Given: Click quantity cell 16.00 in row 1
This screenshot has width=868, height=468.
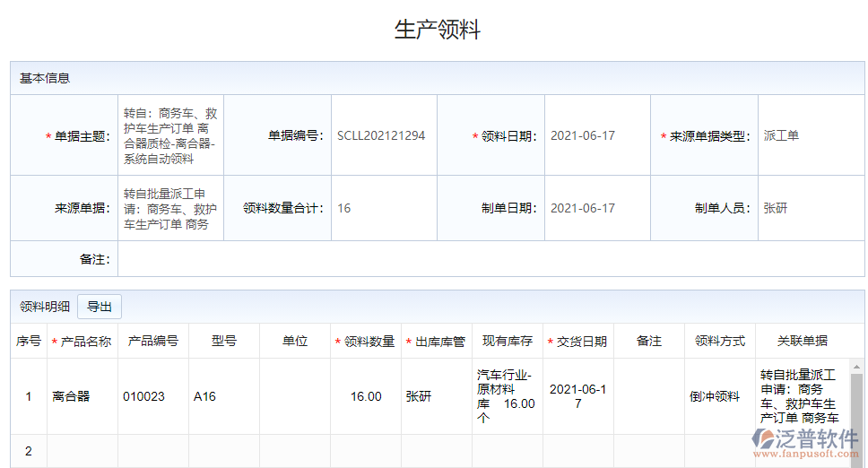Looking at the screenshot, I should pyautogui.click(x=366, y=396).
